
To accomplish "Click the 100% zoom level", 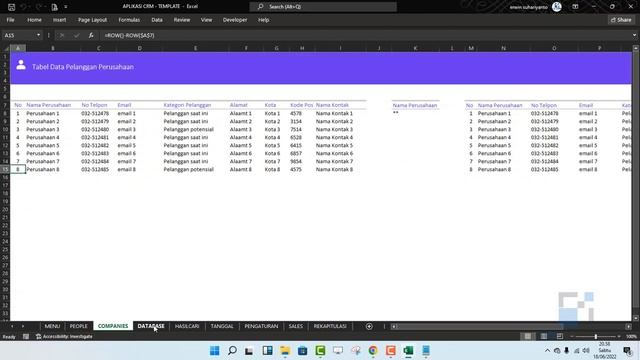I will pos(631,337).
